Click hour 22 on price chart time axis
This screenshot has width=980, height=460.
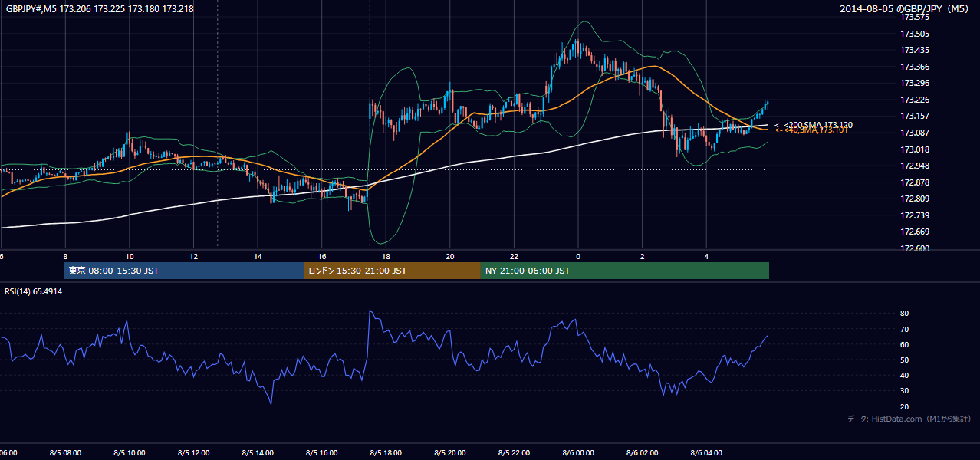(514, 256)
